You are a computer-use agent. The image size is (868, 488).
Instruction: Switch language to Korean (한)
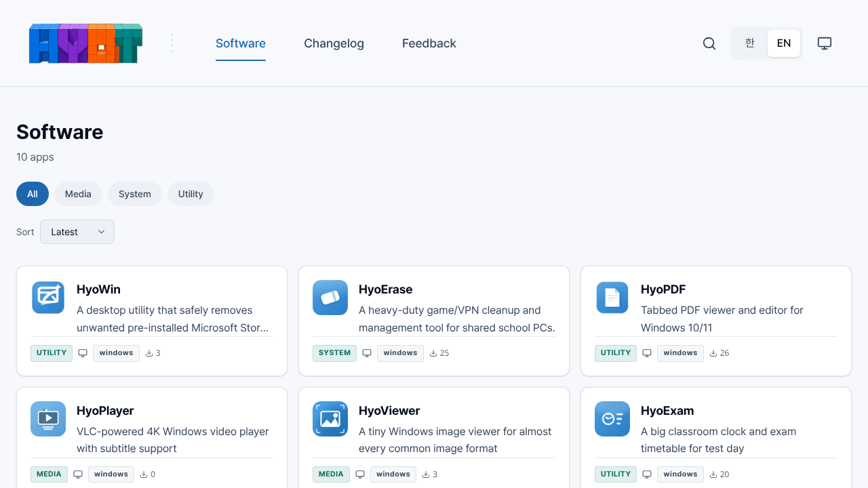click(750, 43)
